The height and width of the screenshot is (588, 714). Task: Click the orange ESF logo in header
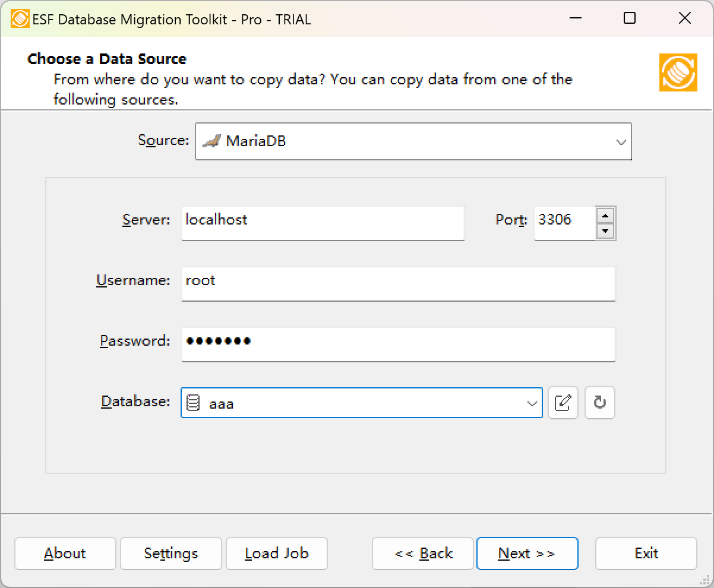point(678,72)
